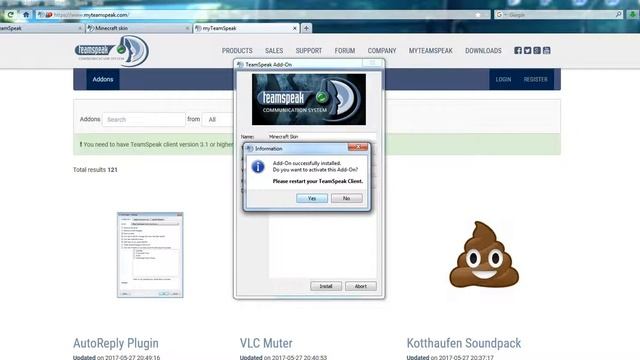Screen dimensions: 640x360
Task: Close the myTeamSpeak tab
Action: [x=294, y=28]
